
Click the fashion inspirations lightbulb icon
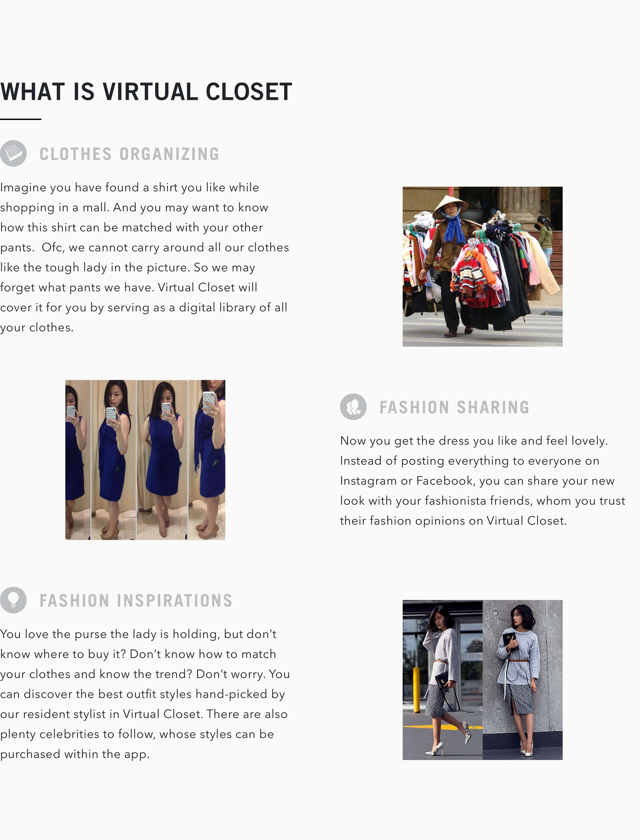[x=13, y=600]
